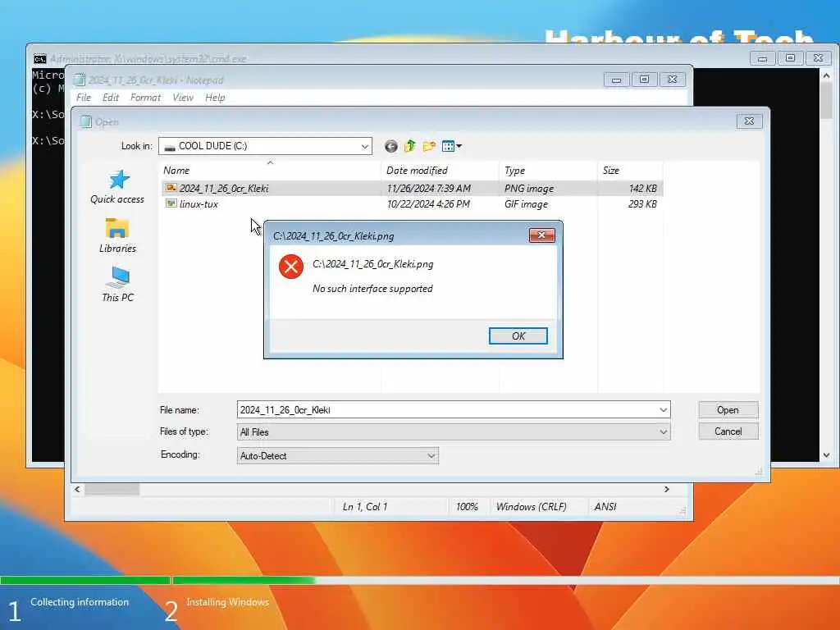Close the error message box
This screenshot has width=840, height=630.
tap(541, 235)
